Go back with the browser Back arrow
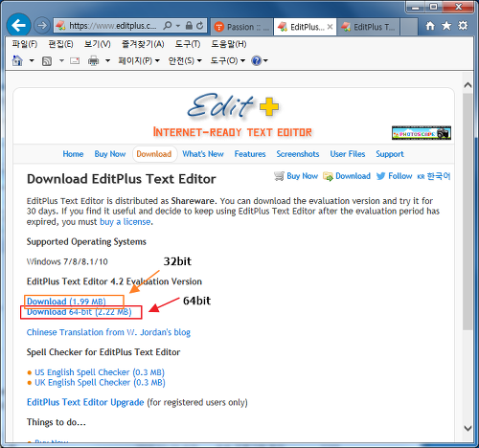This screenshot has width=479, height=448. pos(18,25)
